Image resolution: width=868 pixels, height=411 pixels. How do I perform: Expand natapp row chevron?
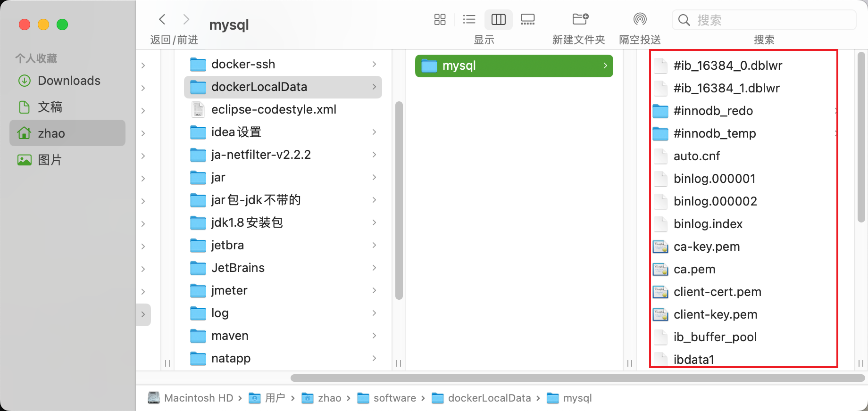pyautogui.click(x=374, y=358)
